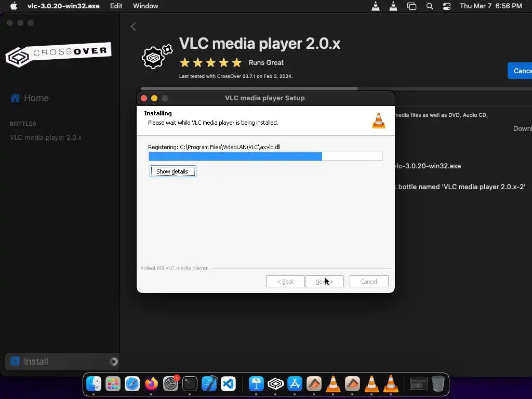Screen dimensions: 532x399
Task: Close the VLC media player Setup window
Action: click(x=144, y=98)
